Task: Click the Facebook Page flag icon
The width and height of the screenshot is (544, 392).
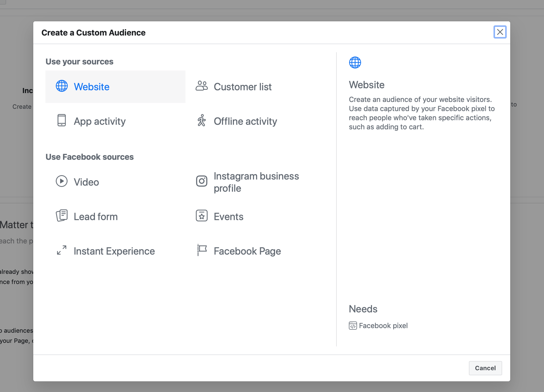Action: point(202,250)
